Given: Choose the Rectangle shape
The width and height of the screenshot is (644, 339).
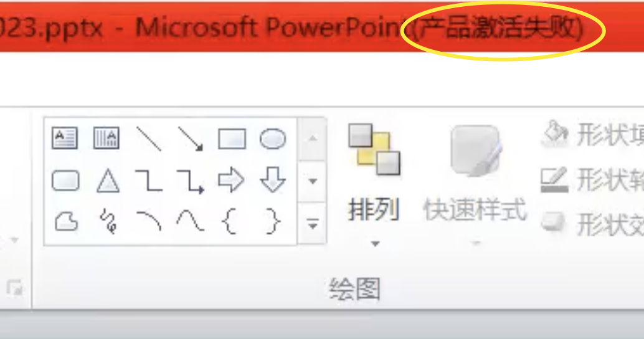Looking at the screenshot, I should click(x=232, y=139).
